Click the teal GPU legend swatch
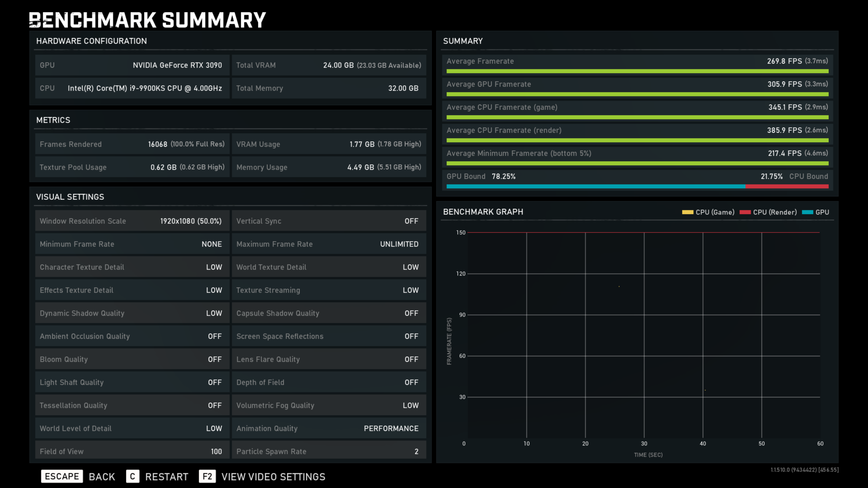Screen dimensions: 868x488 [807, 212]
